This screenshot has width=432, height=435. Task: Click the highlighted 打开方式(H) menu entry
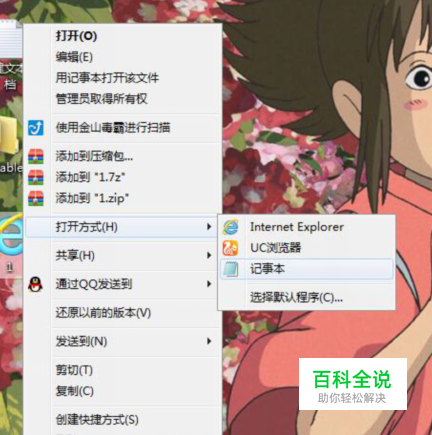pyautogui.click(x=121, y=227)
